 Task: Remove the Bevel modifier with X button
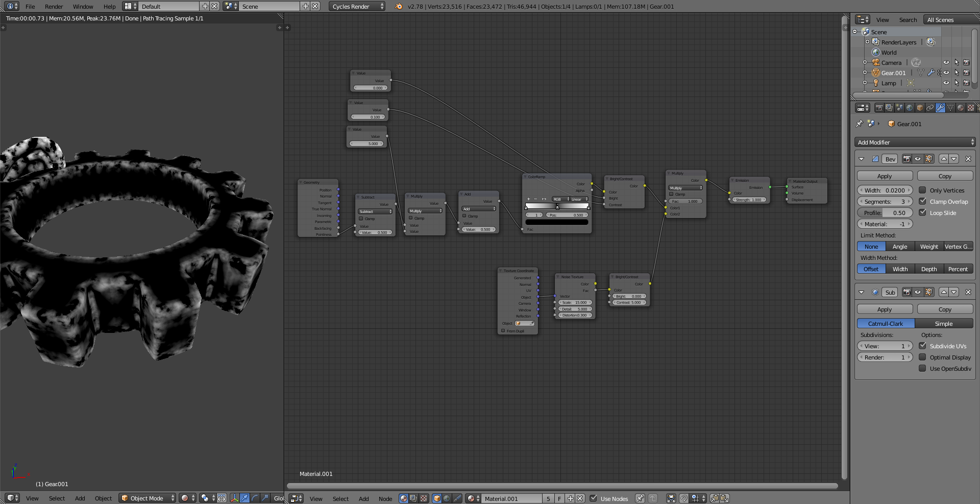pyautogui.click(x=968, y=159)
